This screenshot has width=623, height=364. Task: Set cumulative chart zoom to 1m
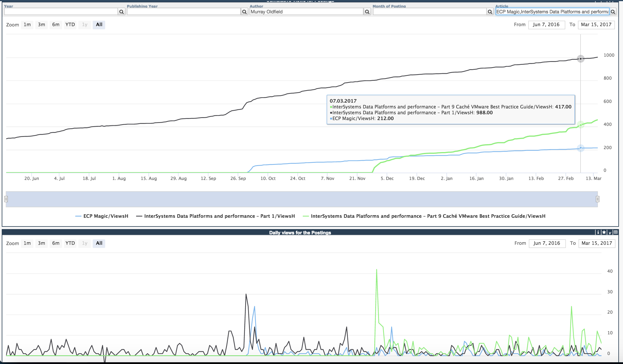pos(27,25)
